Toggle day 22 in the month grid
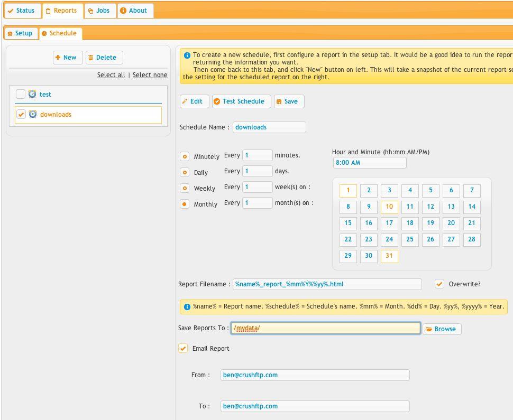This screenshot has height=420, width=513. coord(348,239)
